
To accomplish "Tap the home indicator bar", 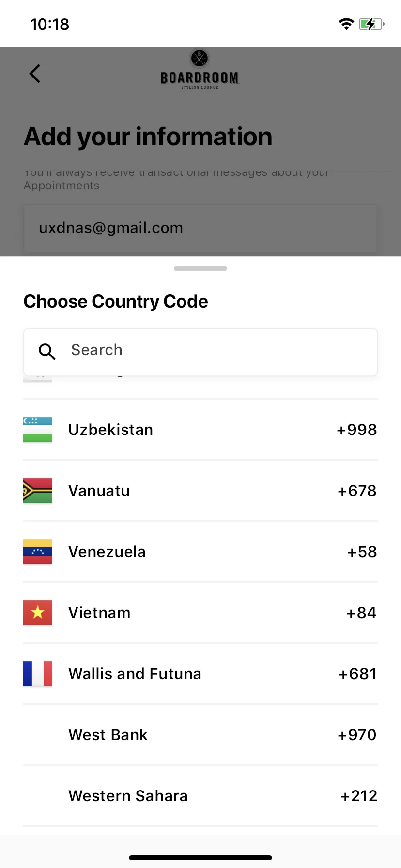I will click(x=200, y=858).
